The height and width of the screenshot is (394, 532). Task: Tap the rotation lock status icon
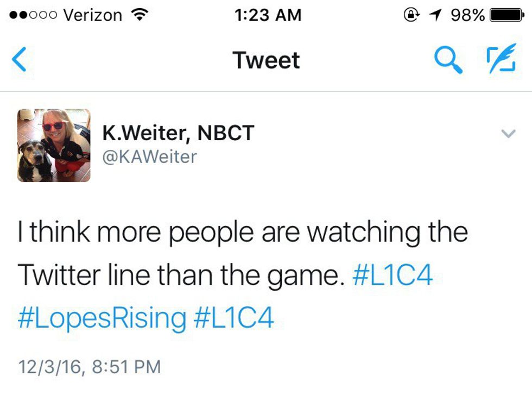tap(411, 15)
